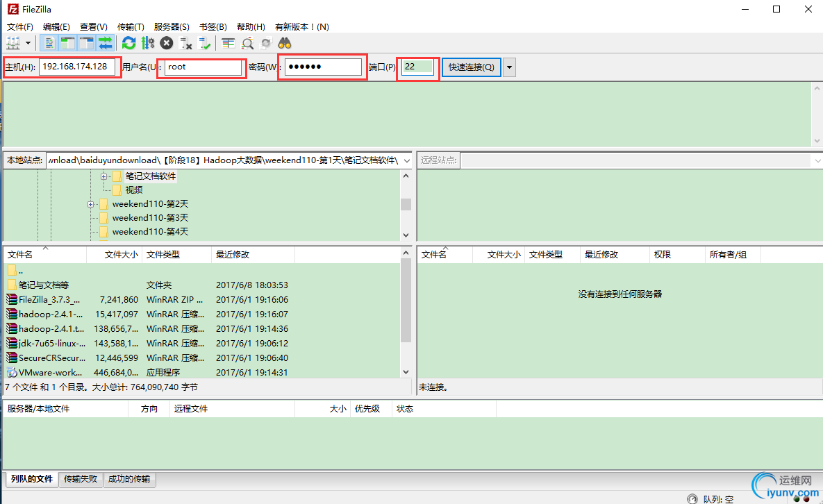Sort remote pane by 最近修改 column
This screenshot has height=504, width=823.
pos(615,254)
